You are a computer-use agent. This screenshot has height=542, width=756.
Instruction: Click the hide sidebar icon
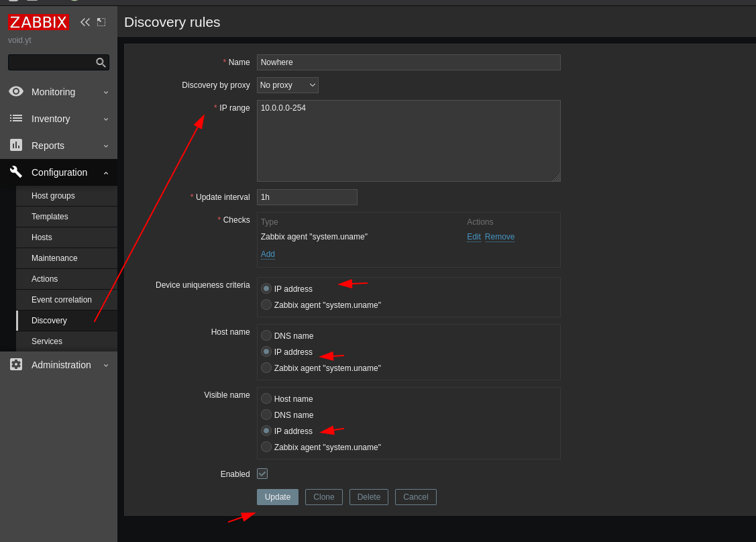101,22
